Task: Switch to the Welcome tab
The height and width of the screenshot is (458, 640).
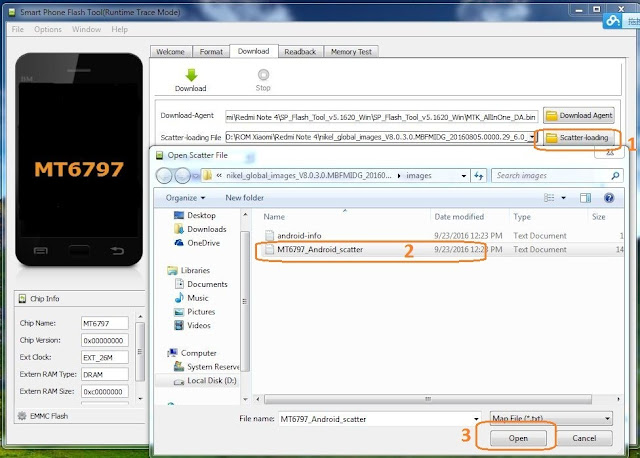Action: click(x=170, y=52)
